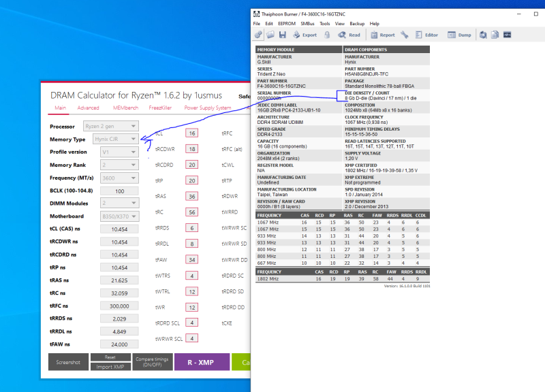Viewport: 545px width, 392px height.
Task: Click the tRC timing value 56
Action: coord(192,212)
